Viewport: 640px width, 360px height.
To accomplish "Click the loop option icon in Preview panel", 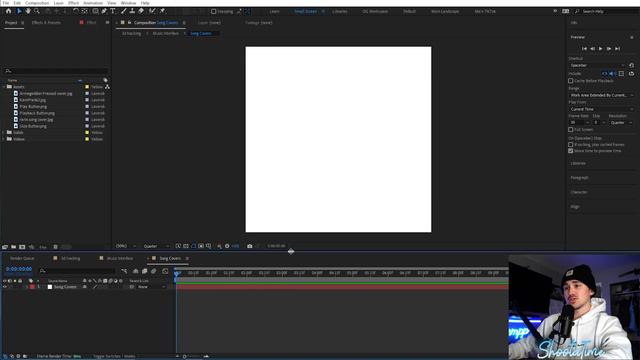I will [631, 74].
